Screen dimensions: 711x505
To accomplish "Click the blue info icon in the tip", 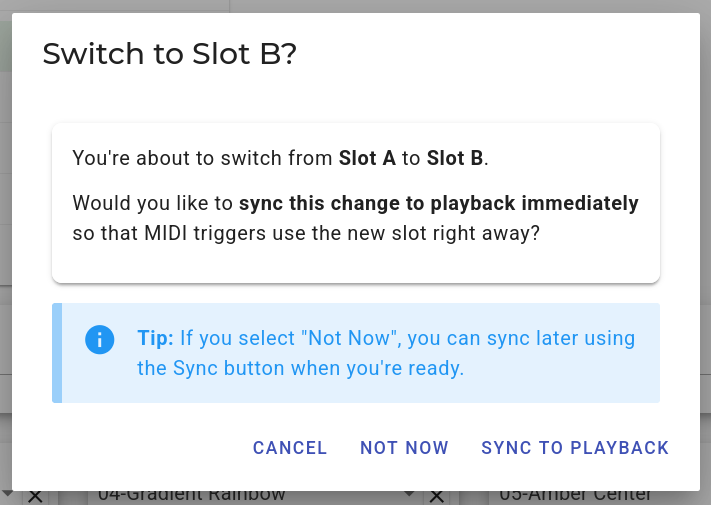I will 100,339.
